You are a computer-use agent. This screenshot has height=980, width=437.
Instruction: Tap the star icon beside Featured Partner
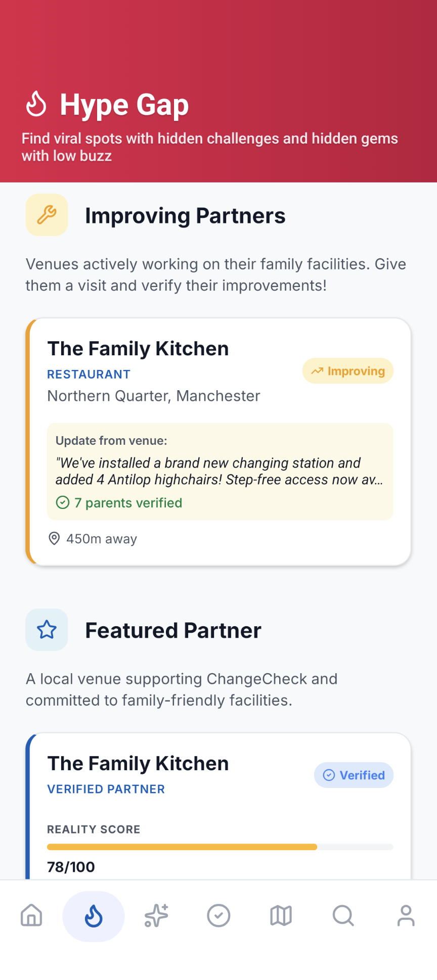click(47, 630)
